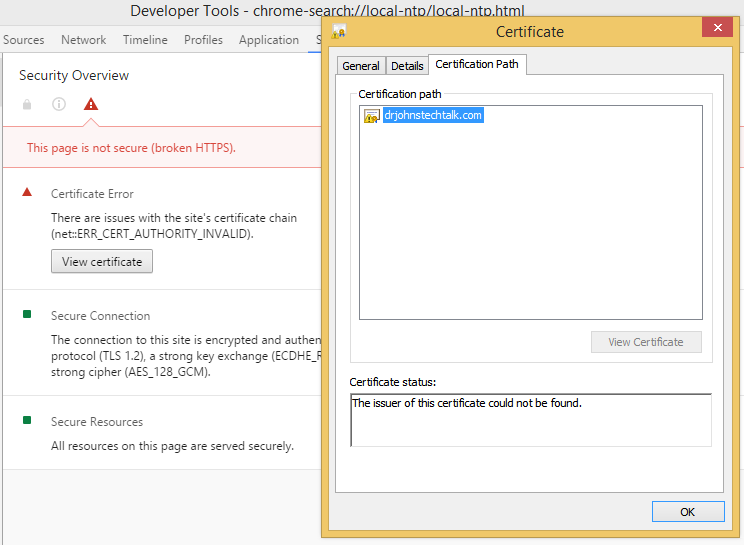This screenshot has height=545, width=744.
Task: Open the Timeline tab
Action: [145, 40]
